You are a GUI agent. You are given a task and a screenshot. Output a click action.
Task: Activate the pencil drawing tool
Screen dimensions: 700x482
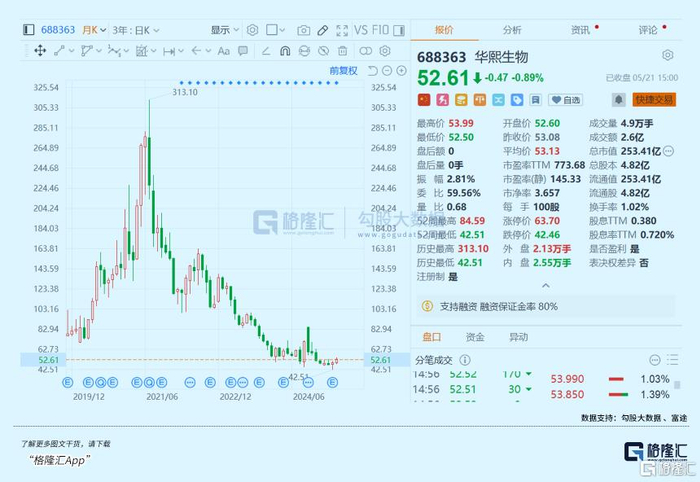coord(322,30)
